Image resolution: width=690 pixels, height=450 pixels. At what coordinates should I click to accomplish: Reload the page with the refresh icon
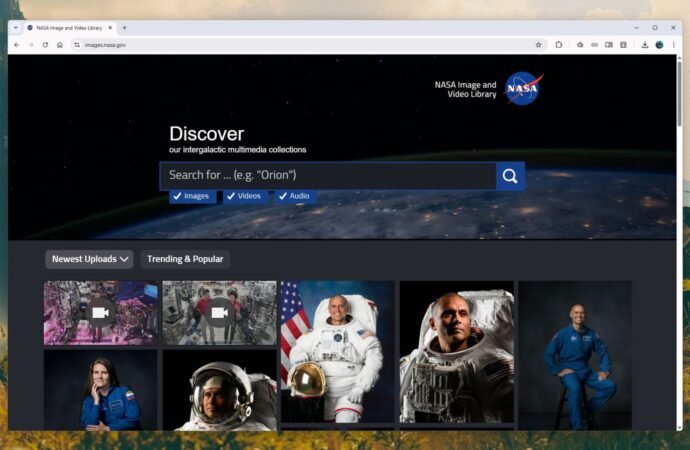pyautogui.click(x=45, y=45)
